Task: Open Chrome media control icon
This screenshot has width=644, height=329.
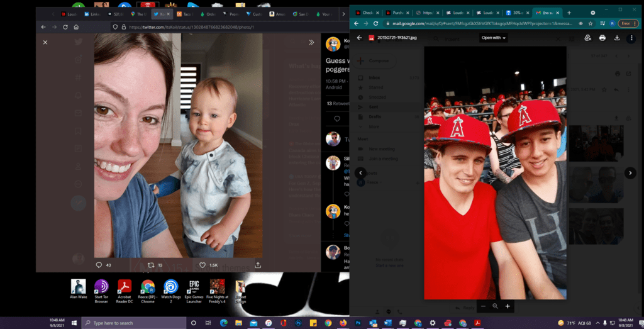Action: coord(602,23)
